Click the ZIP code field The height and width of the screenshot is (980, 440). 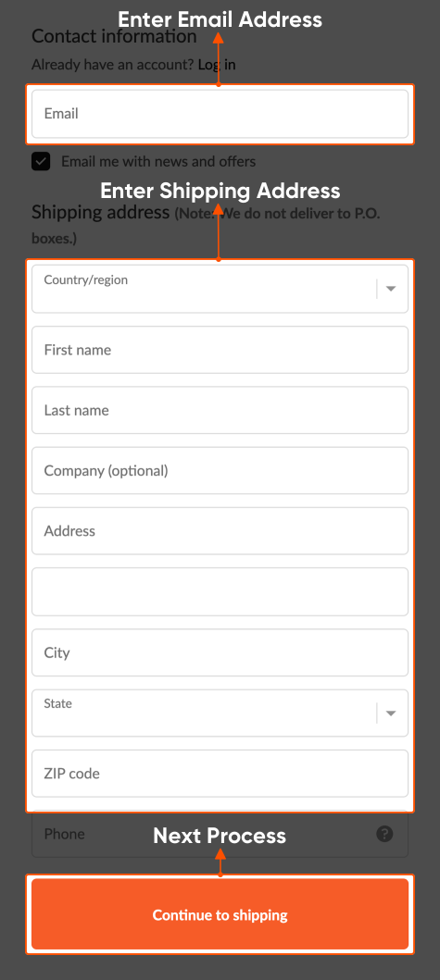[x=220, y=774]
